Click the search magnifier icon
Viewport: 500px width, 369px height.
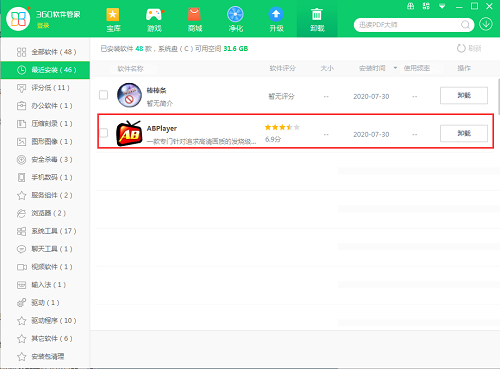pos(465,25)
